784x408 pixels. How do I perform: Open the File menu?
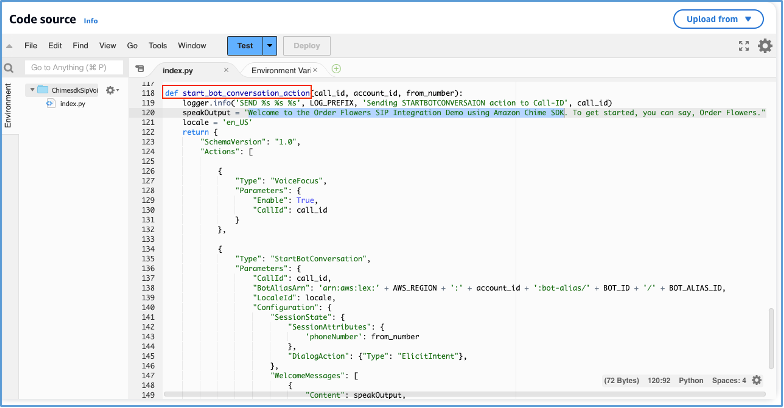31,46
